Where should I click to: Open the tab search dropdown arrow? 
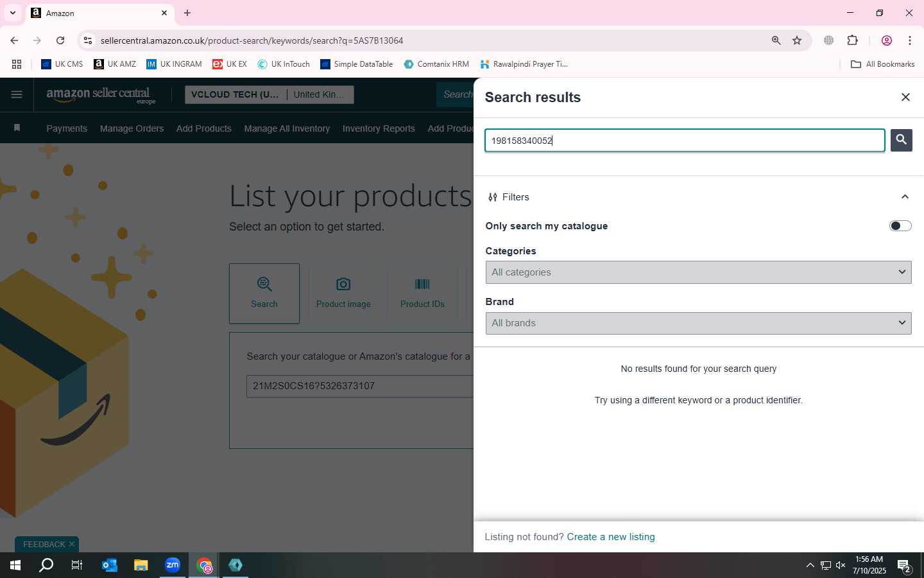coord(12,13)
